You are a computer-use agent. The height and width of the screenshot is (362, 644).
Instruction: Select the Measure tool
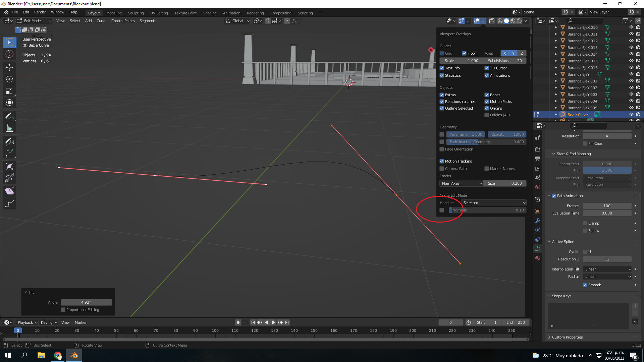tap(9, 128)
